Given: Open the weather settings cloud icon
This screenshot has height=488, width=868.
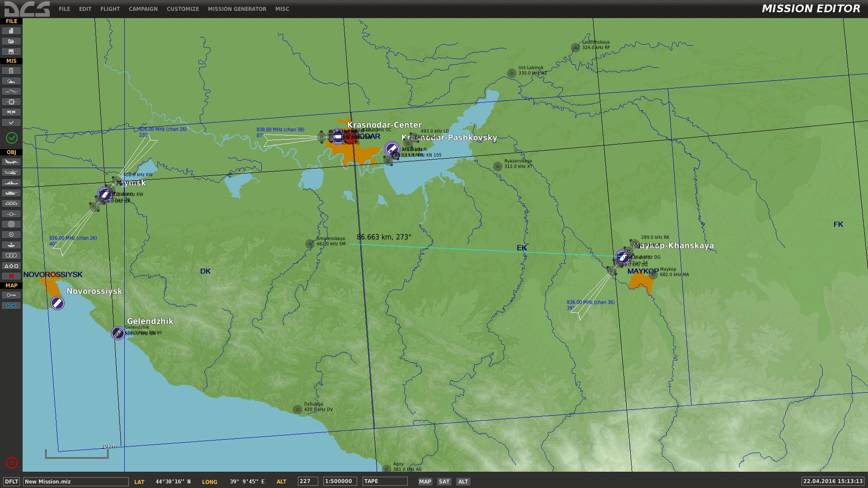Looking at the screenshot, I should 11,81.
